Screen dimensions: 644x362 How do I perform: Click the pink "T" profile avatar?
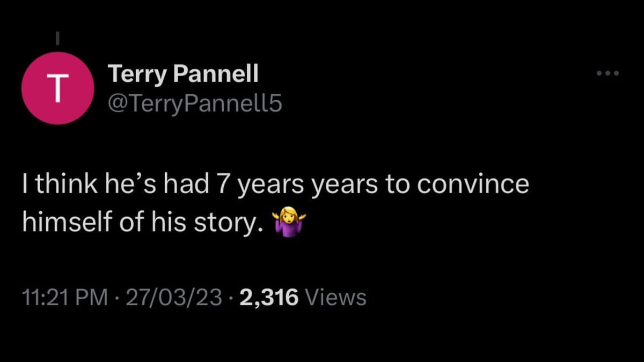[58, 88]
